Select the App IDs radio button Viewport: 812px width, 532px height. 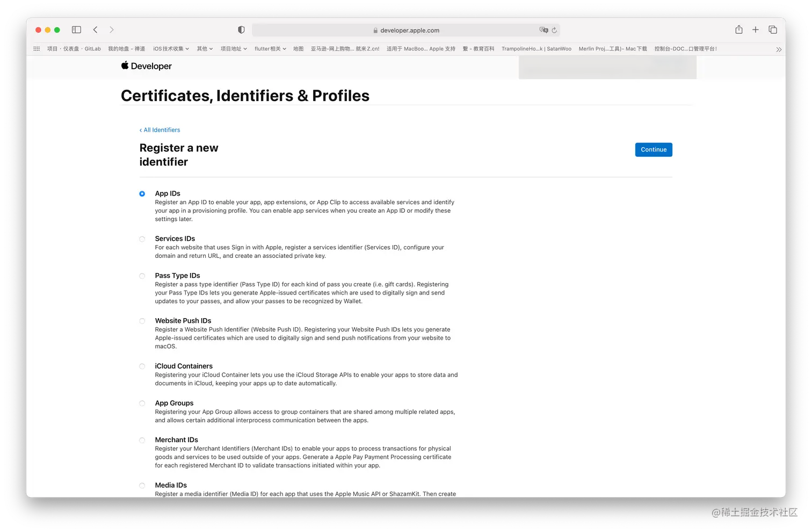[142, 194]
